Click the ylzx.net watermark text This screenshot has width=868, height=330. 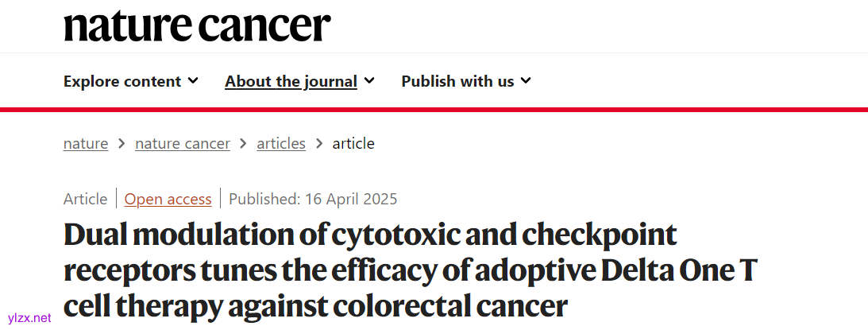point(29,318)
